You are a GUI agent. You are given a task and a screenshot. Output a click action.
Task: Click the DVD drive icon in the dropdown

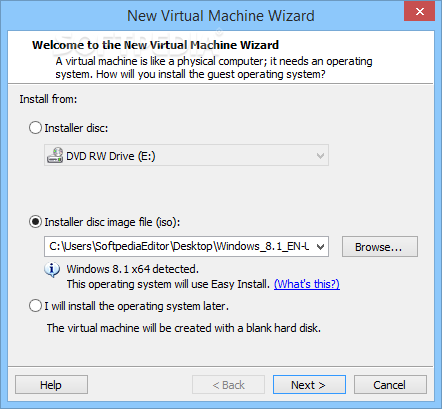point(55,155)
